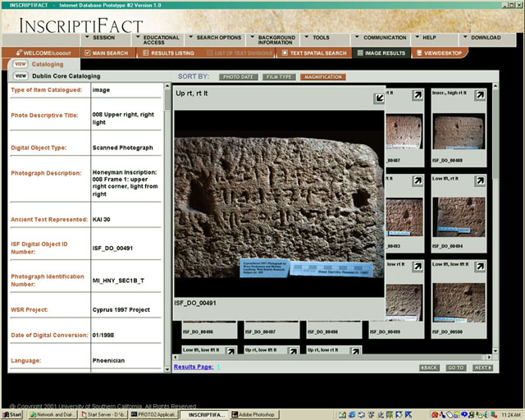Select the IMAGE RESULTS tab

click(x=381, y=53)
